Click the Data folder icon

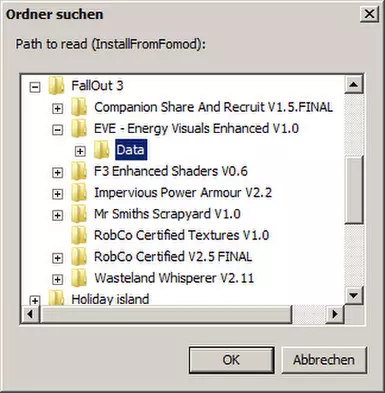click(101, 150)
